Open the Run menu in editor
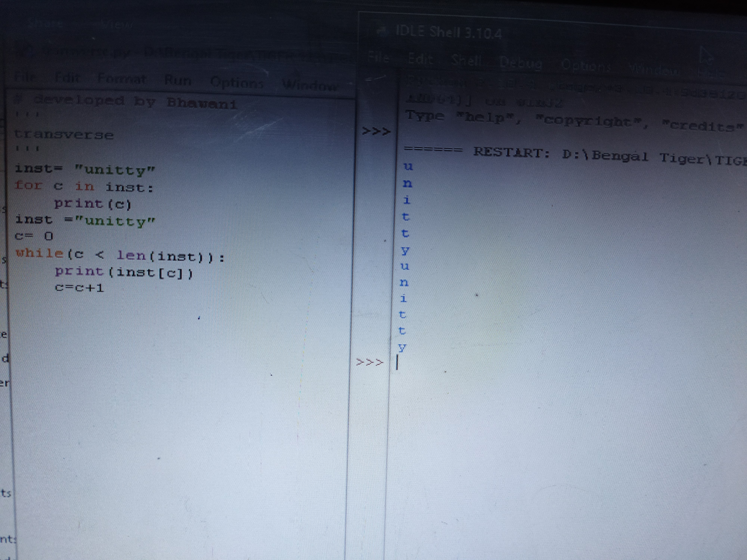The height and width of the screenshot is (560, 747). coord(178,80)
